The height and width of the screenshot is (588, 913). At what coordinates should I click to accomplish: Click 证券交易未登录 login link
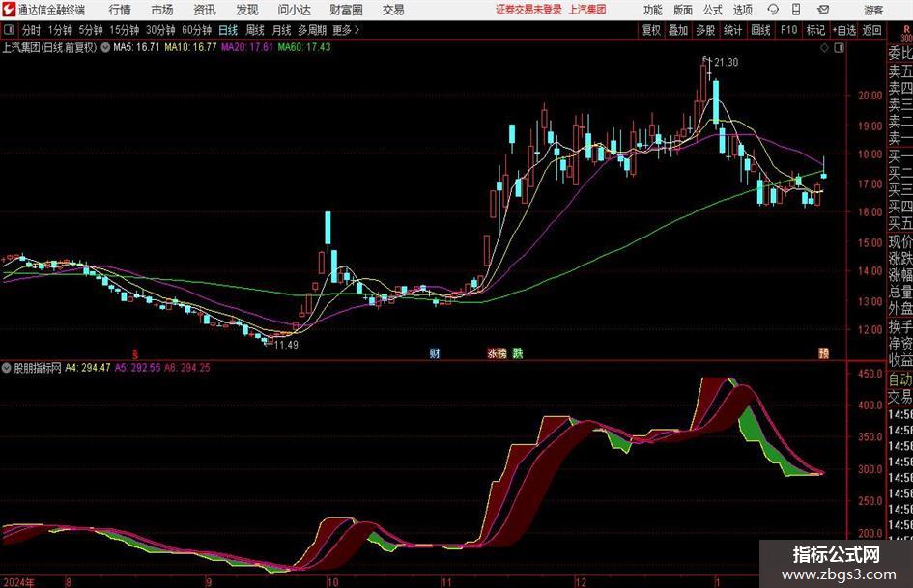(x=528, y=10)
